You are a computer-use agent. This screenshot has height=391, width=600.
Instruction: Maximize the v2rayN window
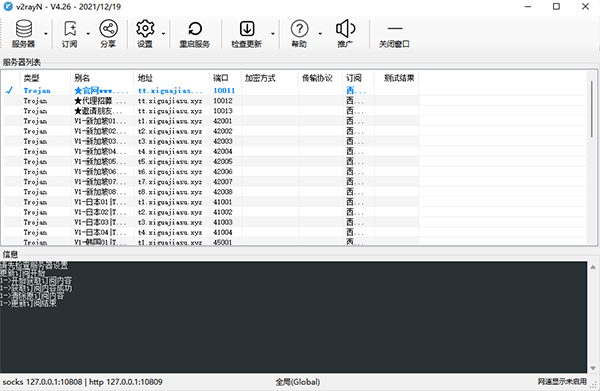[556, 7]
